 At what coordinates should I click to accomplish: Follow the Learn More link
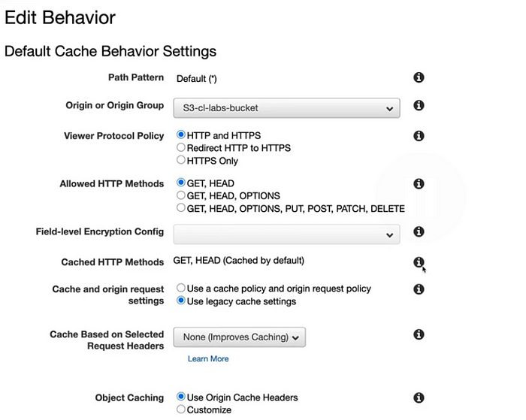(x=208, y=358)
